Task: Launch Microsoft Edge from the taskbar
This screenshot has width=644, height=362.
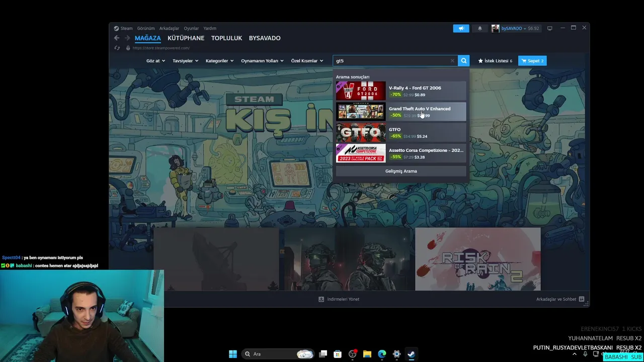Action: (382, 354)
